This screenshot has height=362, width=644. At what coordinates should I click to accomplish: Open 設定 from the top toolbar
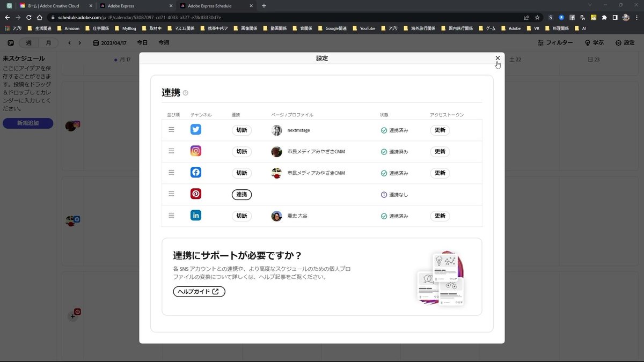coord(625,43)
